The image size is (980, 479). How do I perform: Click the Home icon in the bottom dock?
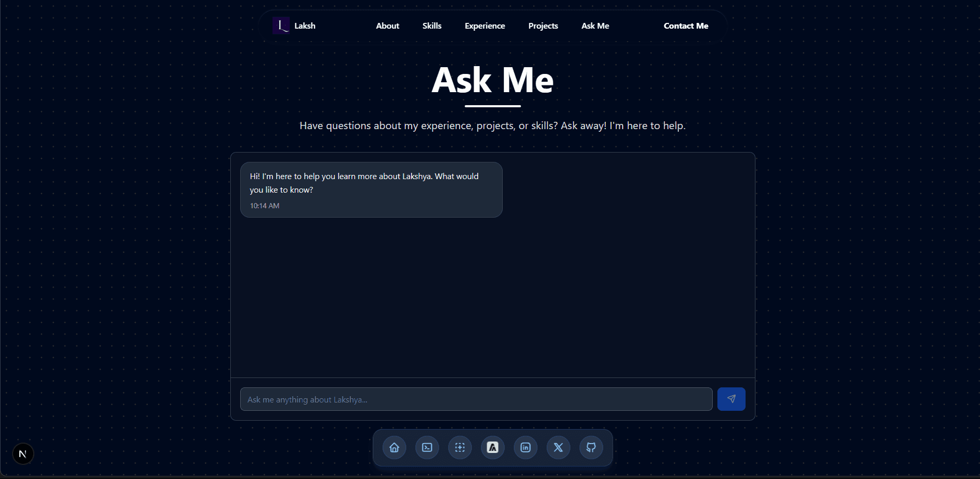tap(394, 448)
